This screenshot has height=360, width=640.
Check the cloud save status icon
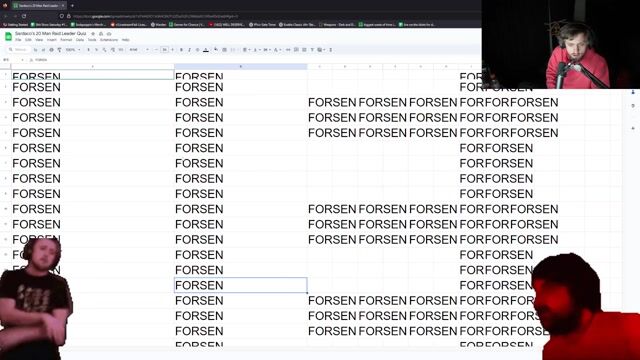[109, 33]
